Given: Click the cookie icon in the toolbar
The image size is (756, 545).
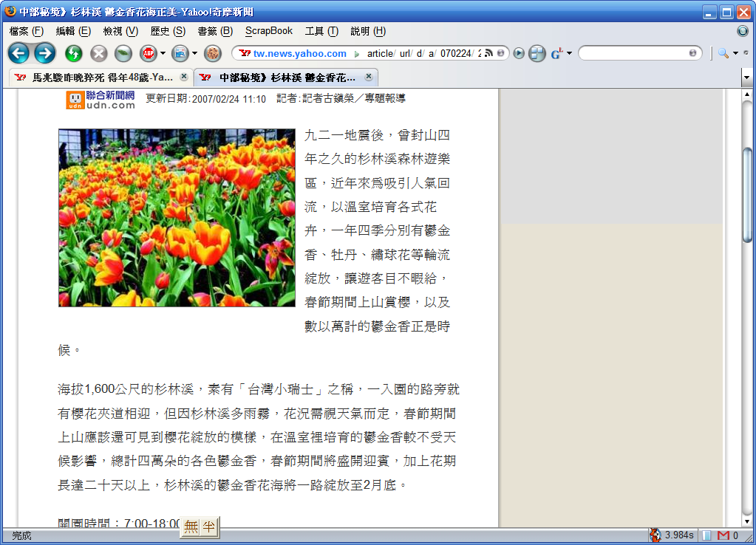Looking at the screenshot, I should point(212,53).
